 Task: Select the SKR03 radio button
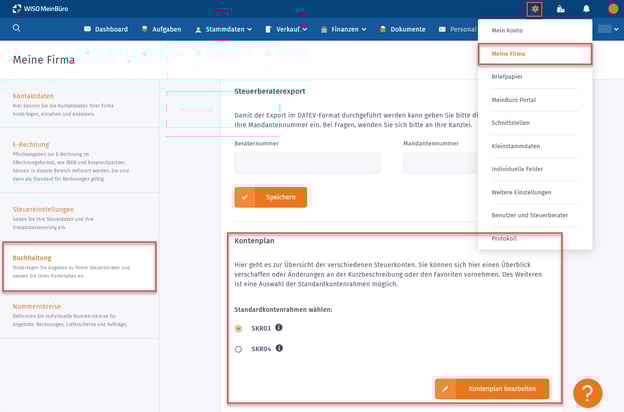[238, 328]
